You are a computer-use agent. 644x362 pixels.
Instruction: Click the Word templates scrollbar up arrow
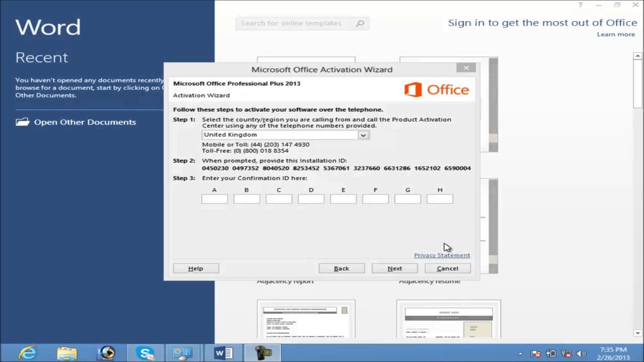coord(638,56)
